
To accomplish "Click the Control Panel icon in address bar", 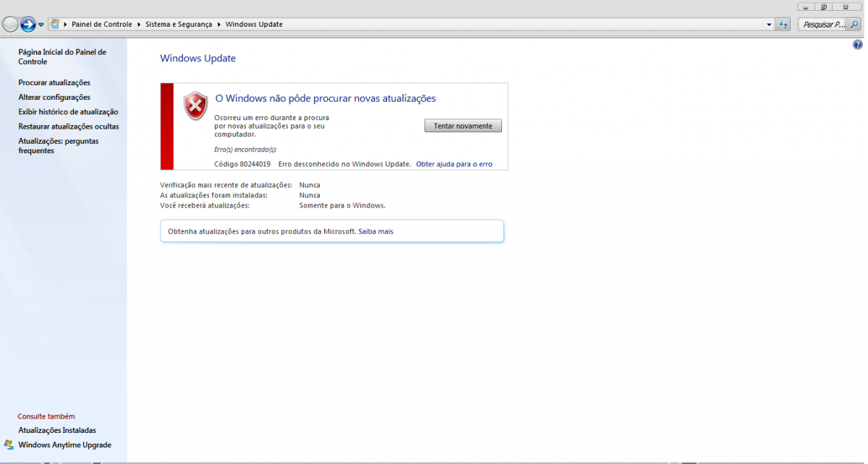I will [x=55, y=24].
